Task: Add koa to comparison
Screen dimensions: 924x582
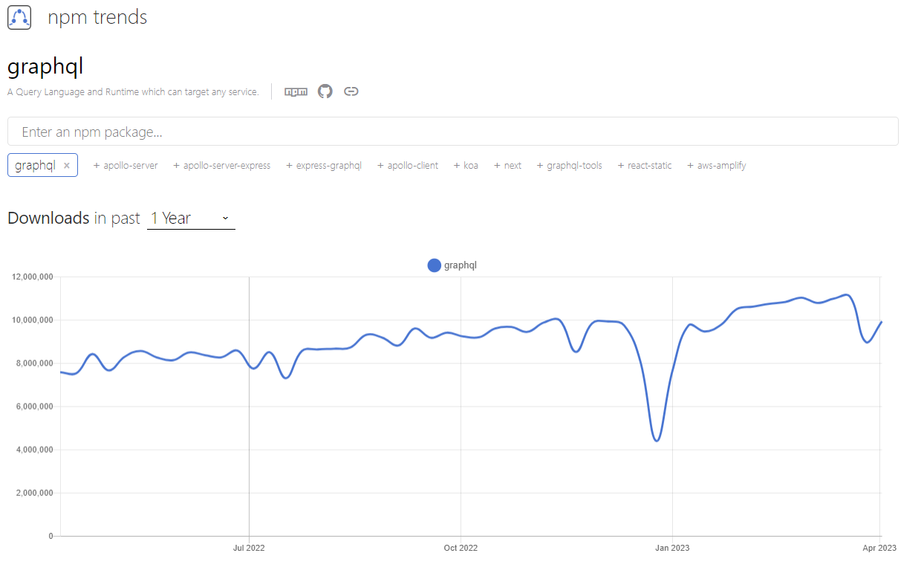Action: point(466,166)
